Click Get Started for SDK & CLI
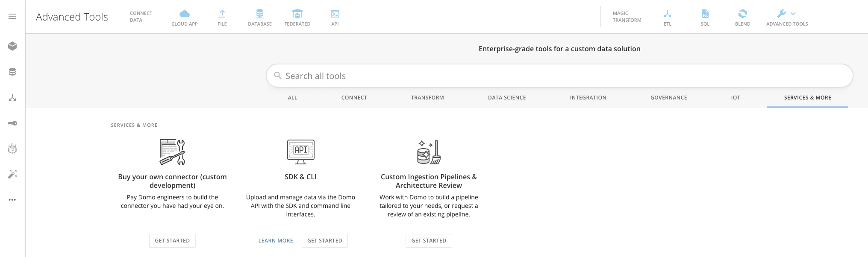Viewport: 868px width, 257px height. [325, 241]
